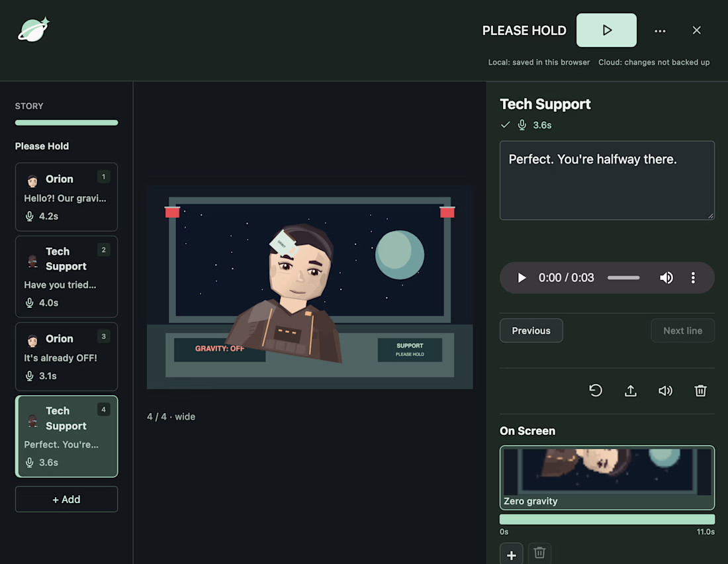This screenshot has height=564, width=728.
Task: Go to the Previous line
Action: click(531, 331)
